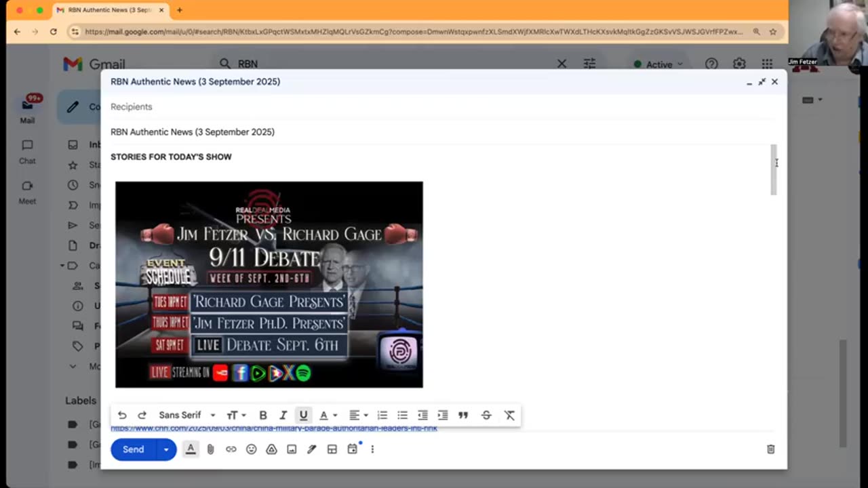This screenshot has width=868, height=488.
Task: Open the Sans Serif font dropdown
Action: (x=186, y=415)
